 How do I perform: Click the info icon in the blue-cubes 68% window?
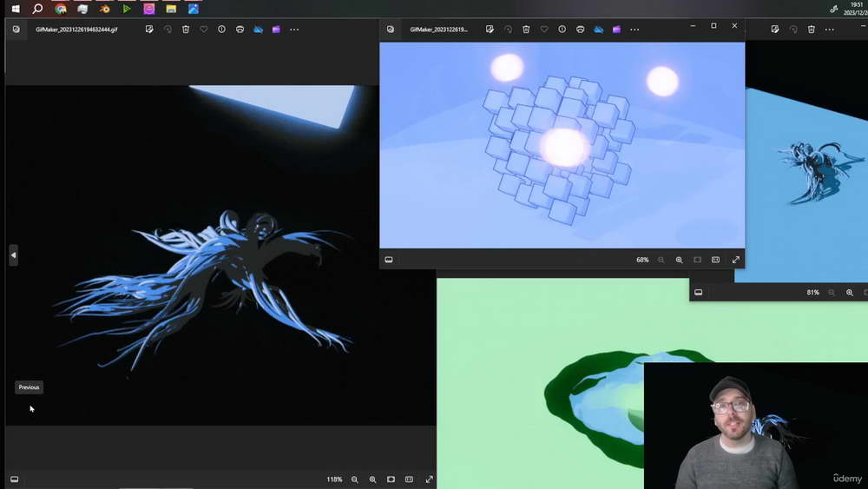point(562,30)
